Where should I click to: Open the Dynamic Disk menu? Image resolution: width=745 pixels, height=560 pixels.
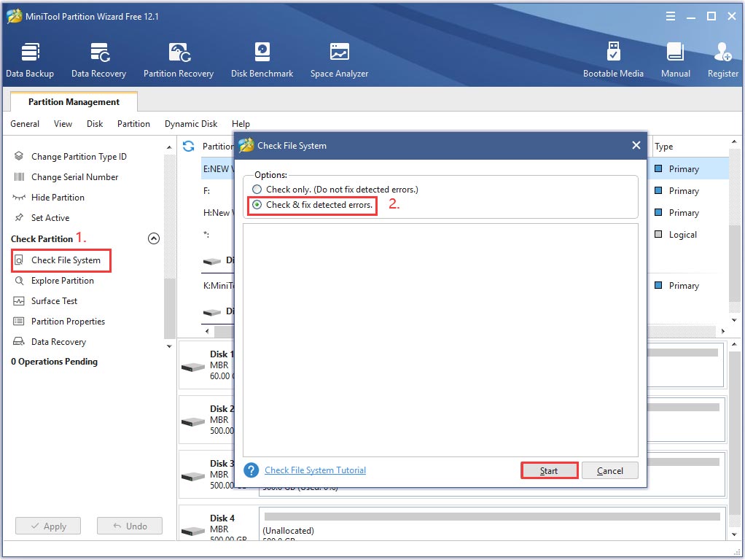click(x=191, y=124)
